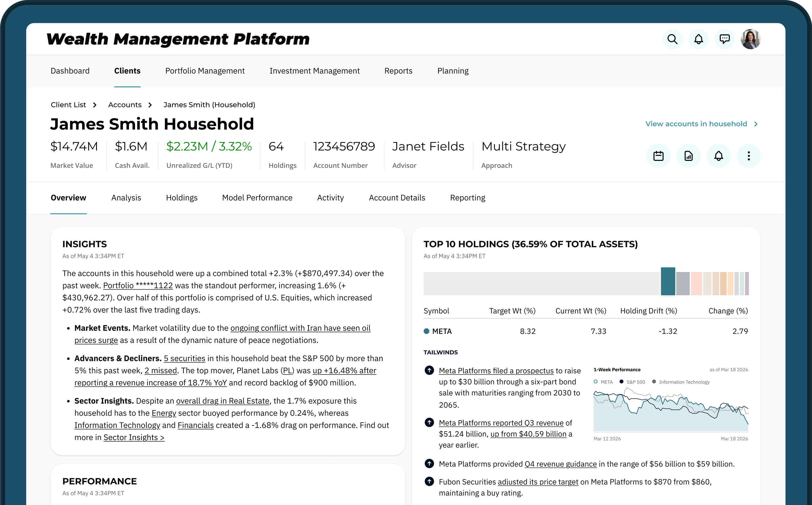Set household alert bell icon
The height and width of the screenshot is (505, 812).
click(x=719, y=156)
